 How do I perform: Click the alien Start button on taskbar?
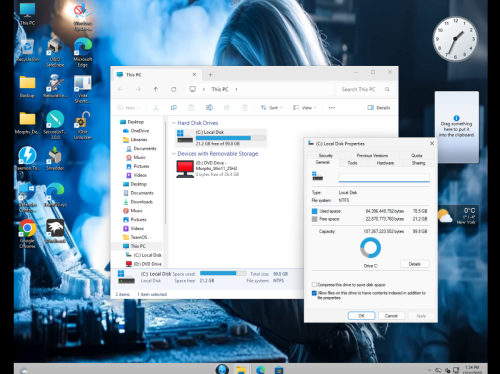[222, 369]
